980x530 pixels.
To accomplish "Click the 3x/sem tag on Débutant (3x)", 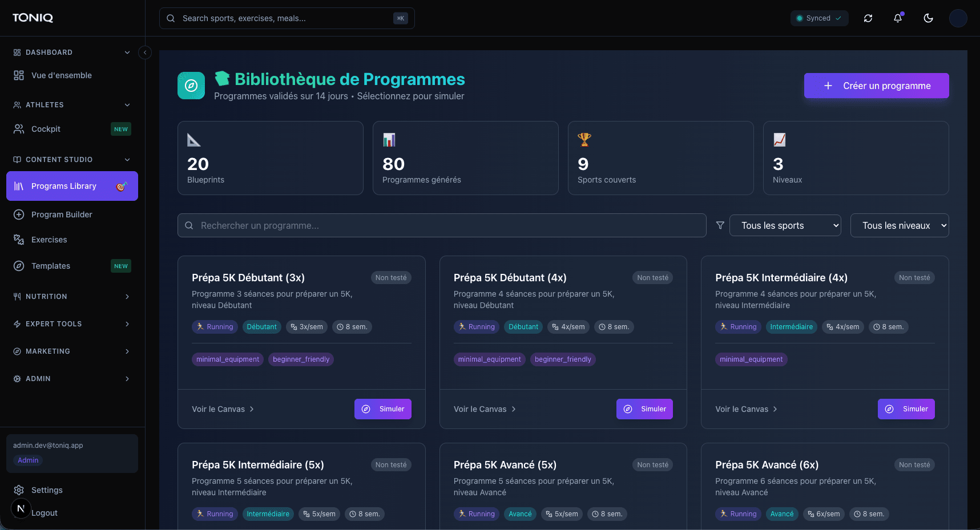I will pyautogui.click(x=306, y=327).
